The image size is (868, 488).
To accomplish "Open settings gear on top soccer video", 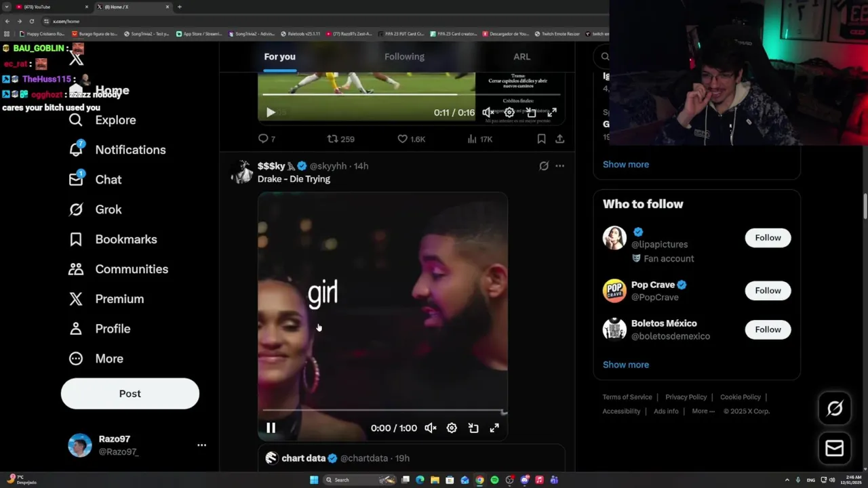I will (509, 113).
